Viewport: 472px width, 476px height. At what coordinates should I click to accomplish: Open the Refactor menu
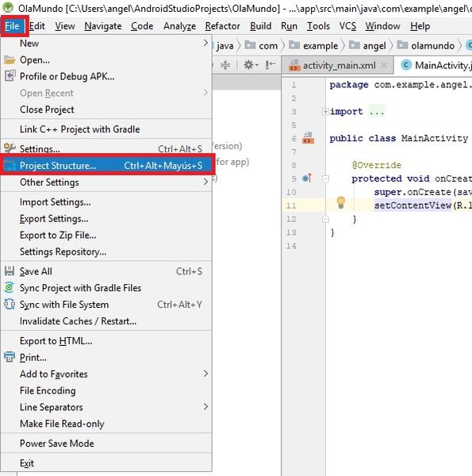point(222,26)
